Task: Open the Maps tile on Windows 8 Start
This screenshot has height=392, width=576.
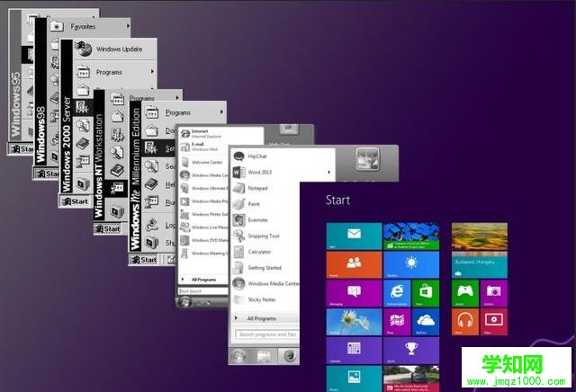Action: pos(397,322)
